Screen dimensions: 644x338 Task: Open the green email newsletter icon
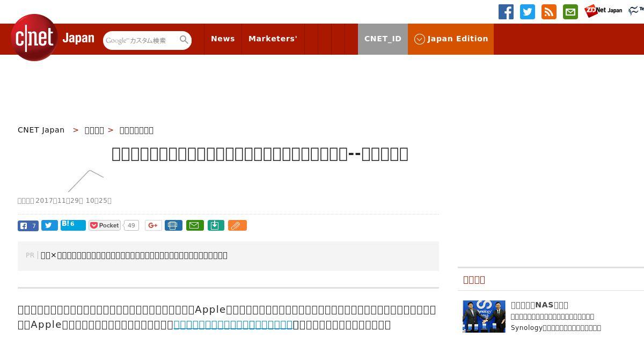click(x=570, y=12)
